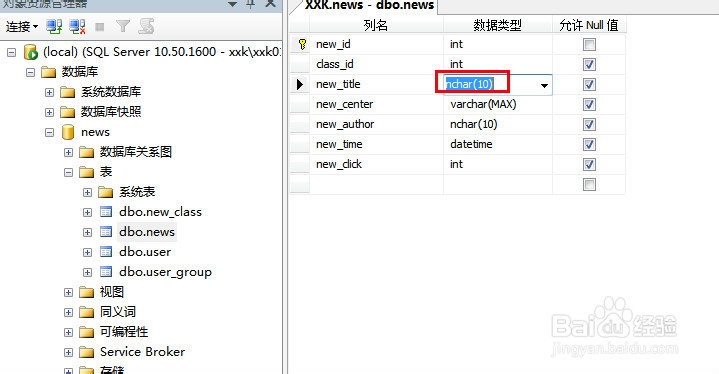Expand the 系统数据库 folder
Image resolution: width=719 pixels, height=374 pixels.
pos(50,92)
